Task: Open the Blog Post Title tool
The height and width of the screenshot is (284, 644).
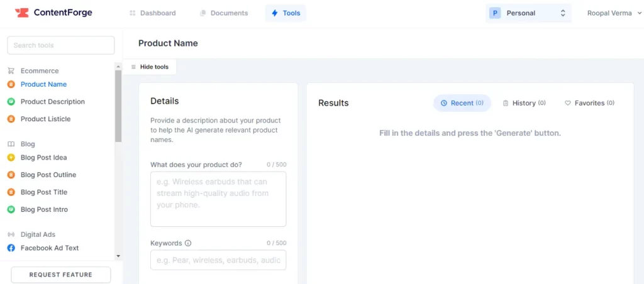Action: [43, 192]
